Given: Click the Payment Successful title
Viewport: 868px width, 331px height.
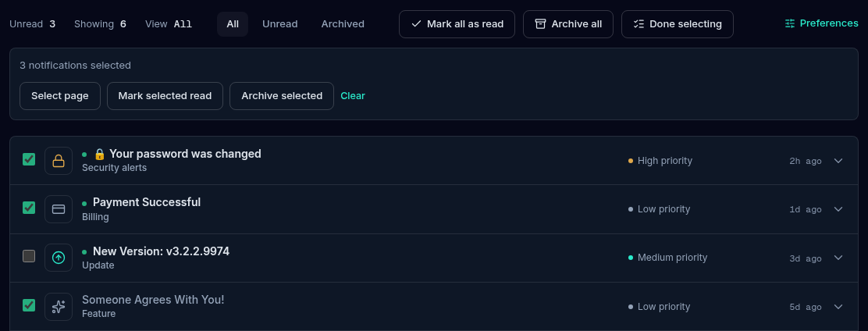Looking at the screenshot, I should pos(147,203).
